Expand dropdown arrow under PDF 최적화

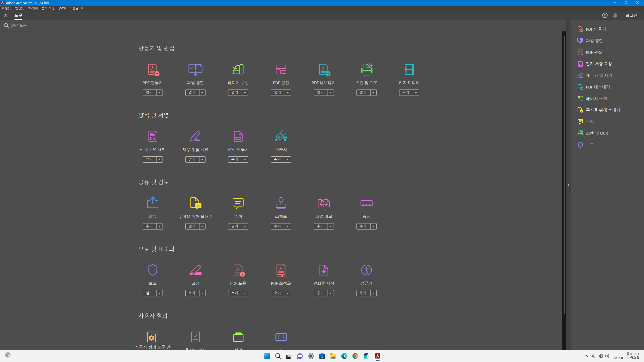coord(288,293)
